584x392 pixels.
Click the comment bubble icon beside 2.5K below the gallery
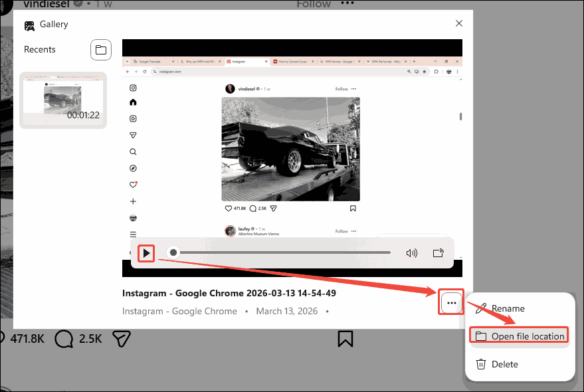click(64, 339)
